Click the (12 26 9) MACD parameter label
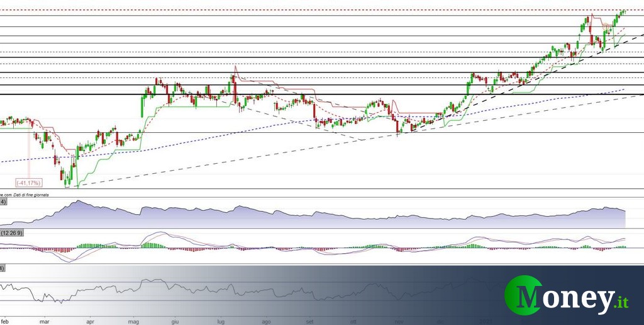Viewport: 644px width, 325px height. pyautogui.click(x=13, y=233)
